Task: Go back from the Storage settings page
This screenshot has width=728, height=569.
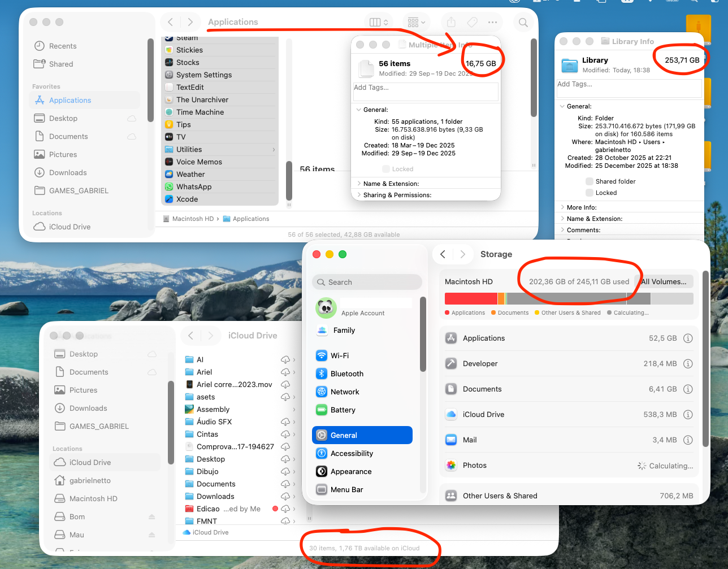Action: coord(443,254)
